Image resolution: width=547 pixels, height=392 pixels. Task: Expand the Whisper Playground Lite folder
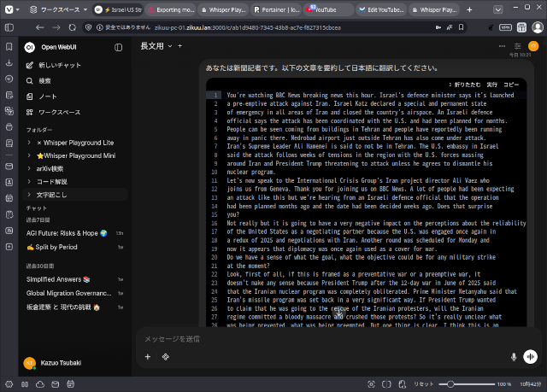tap(29, 143)
